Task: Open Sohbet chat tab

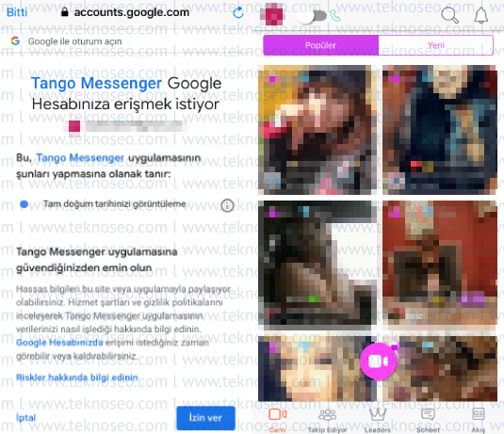Action: [x=428, y=420]
